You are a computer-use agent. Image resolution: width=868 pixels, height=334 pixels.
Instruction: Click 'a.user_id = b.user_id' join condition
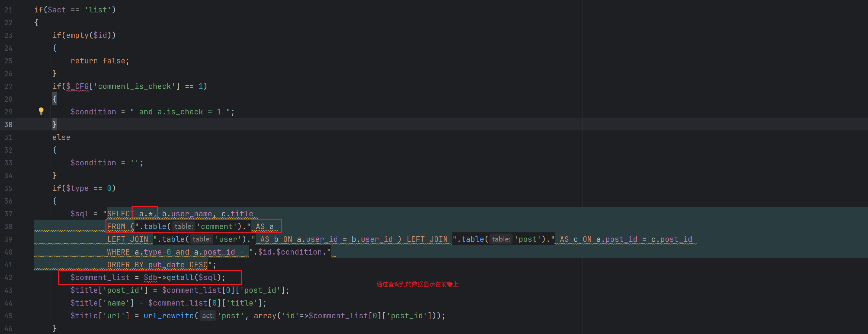(345, 239)
